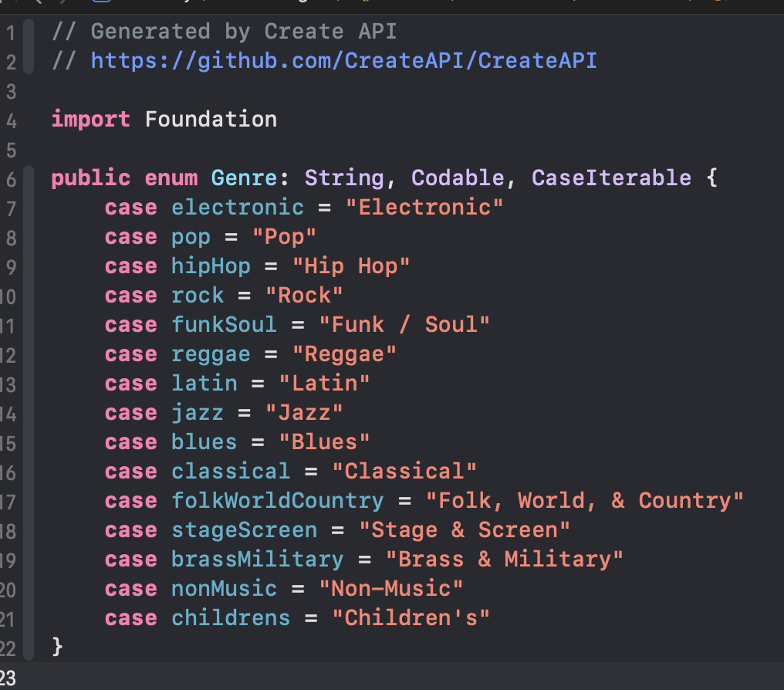784x690 pixels.
Task: Click line number 23 in the gutter
Action: [x=8, y=679]
